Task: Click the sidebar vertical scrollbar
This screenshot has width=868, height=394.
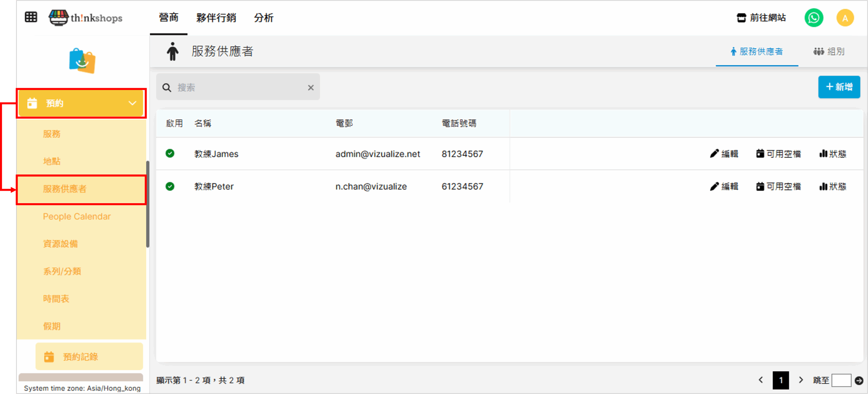Action: point(147,204)
